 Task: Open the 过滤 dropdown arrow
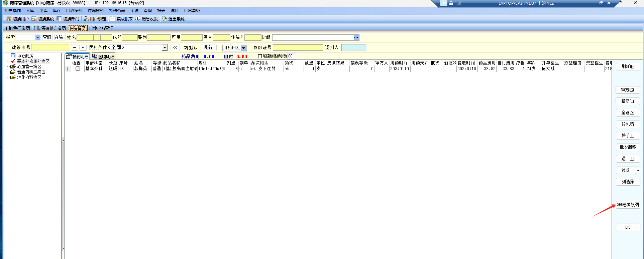pos(638,170)
